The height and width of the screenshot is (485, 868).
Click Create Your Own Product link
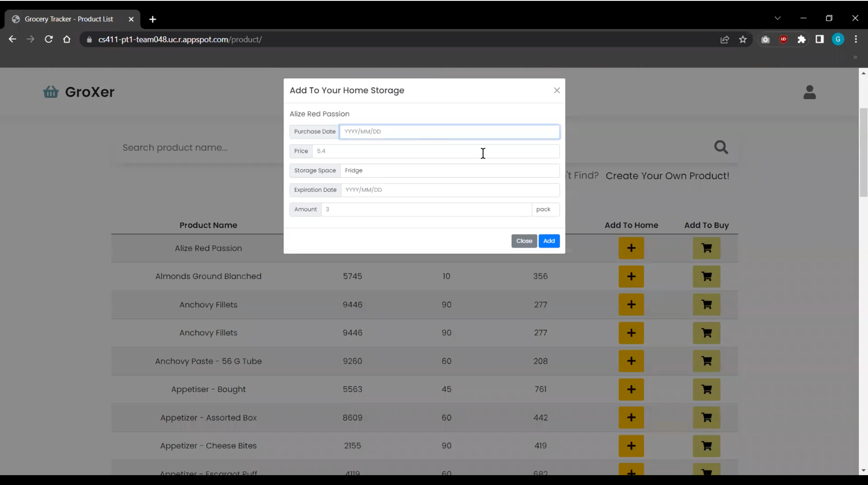(x=667, y=176)
